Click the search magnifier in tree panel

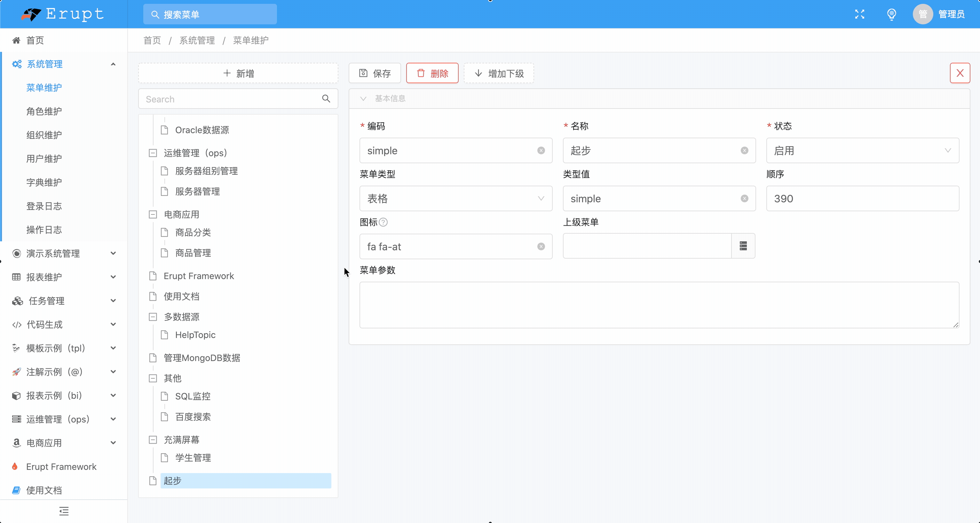tap(326, 99)
